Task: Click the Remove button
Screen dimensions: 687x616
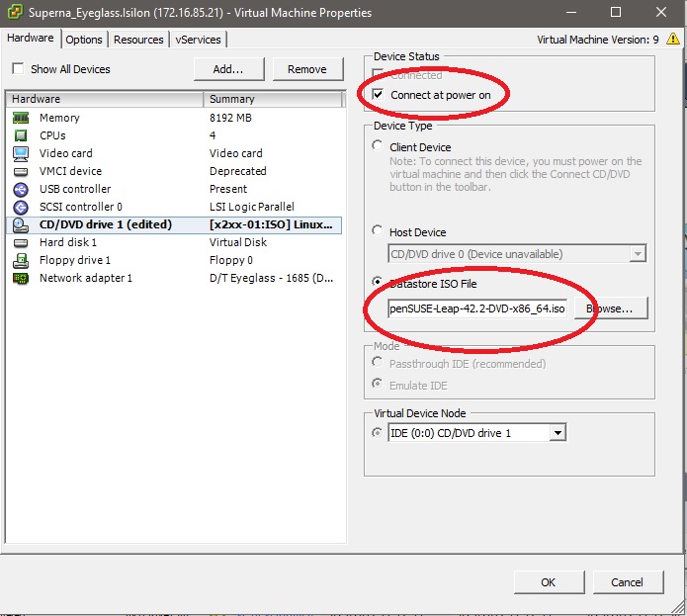Action: tap(307, 69)
